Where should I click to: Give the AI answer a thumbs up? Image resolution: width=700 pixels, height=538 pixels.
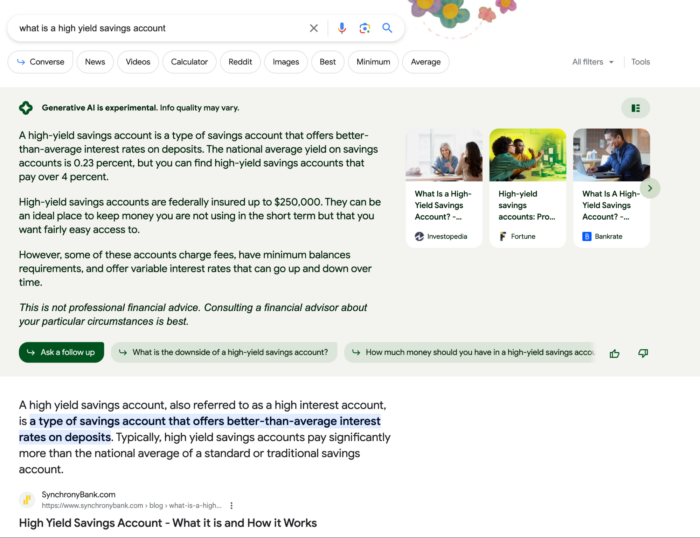[x=614, y=354]
